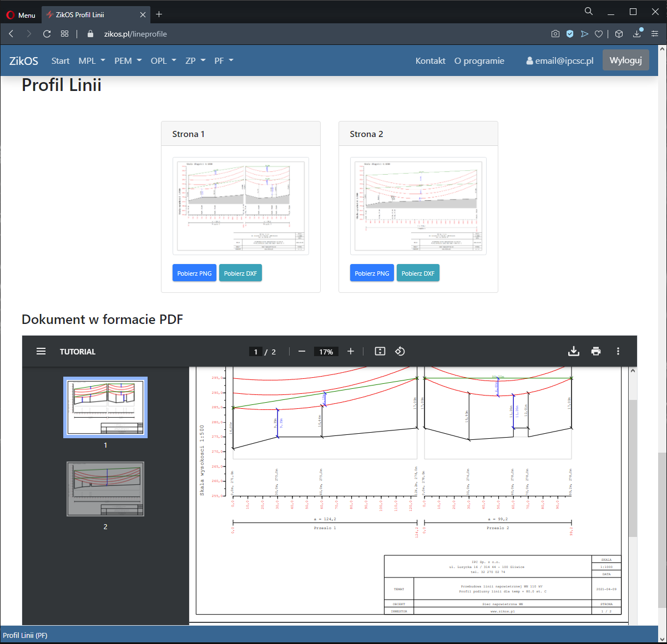Download the PDF document via toolbar icon
The height and width of the screenshot is (644, 667).
(574, 351)
